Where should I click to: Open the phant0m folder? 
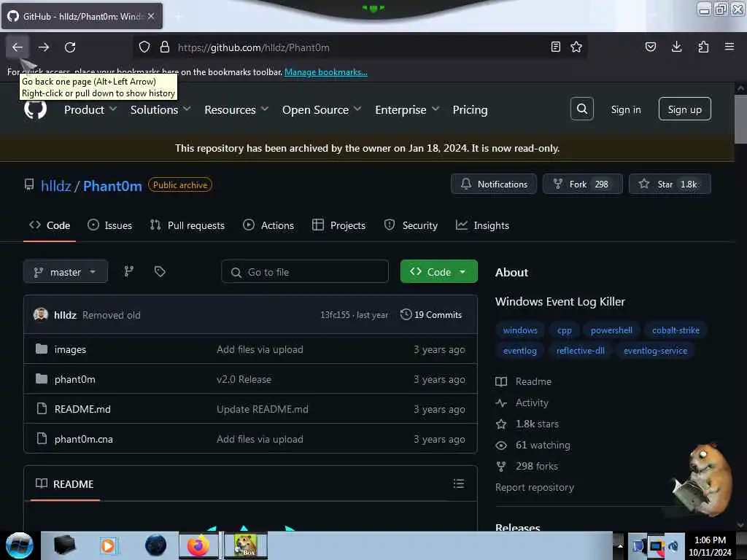(x=75, y=379)
